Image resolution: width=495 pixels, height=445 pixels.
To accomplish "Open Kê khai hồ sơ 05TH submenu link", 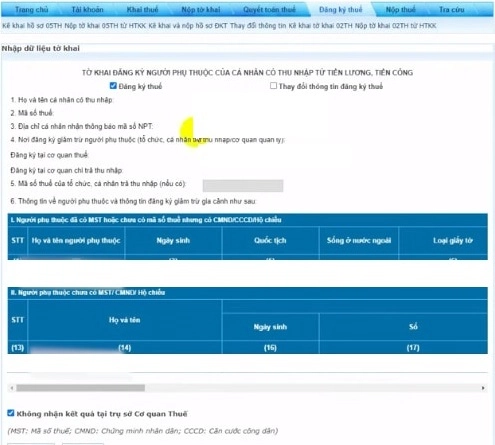I will click(x=32, y=26).
